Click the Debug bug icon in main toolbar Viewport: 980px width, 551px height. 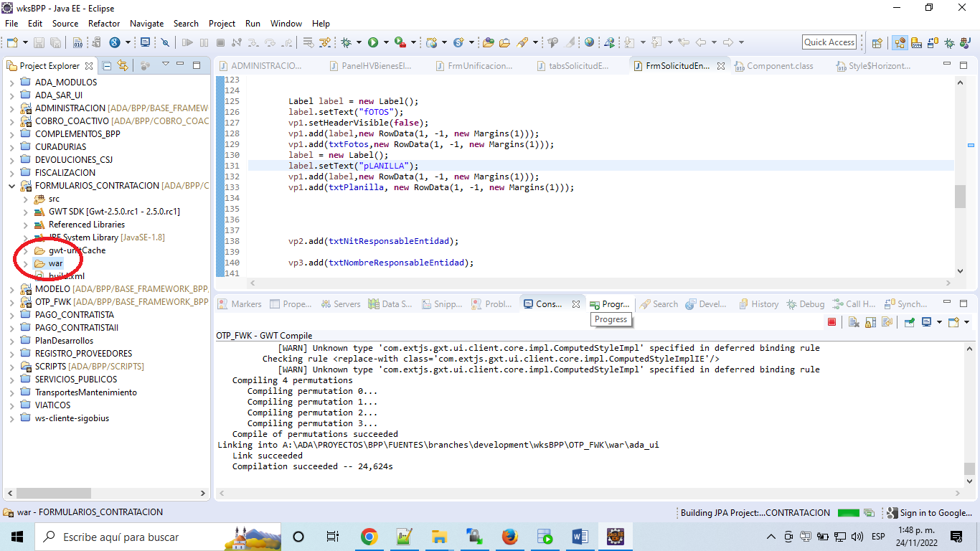347,43
